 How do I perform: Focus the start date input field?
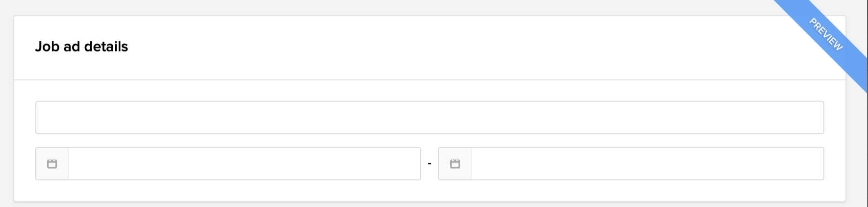point(244,164)
